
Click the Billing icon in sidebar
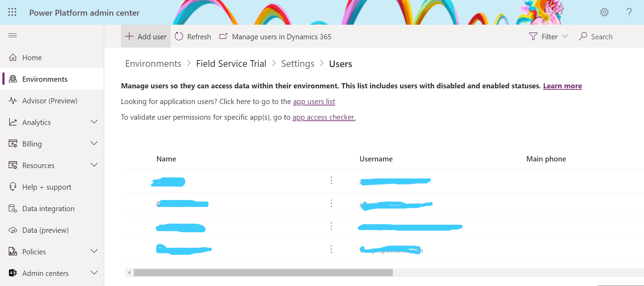click(x=13, y=144)
